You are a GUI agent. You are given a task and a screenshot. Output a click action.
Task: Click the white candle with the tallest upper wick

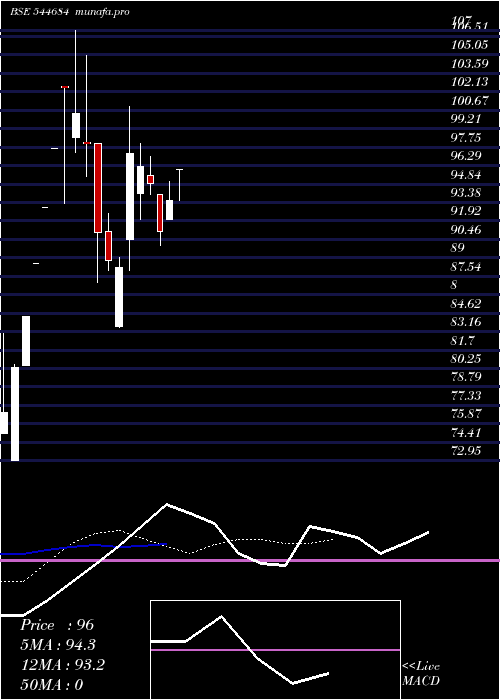(x=76, y=125)
